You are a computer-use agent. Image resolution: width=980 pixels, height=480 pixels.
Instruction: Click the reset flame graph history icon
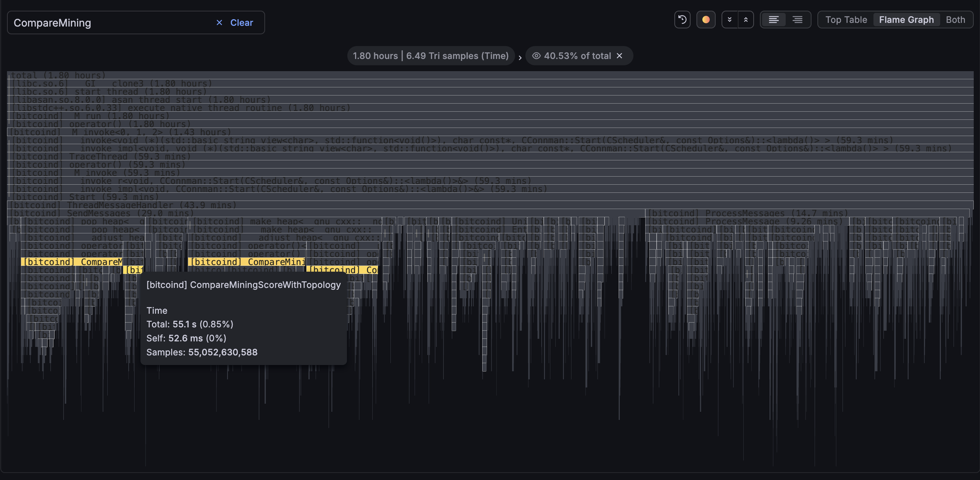pos(682,20)
